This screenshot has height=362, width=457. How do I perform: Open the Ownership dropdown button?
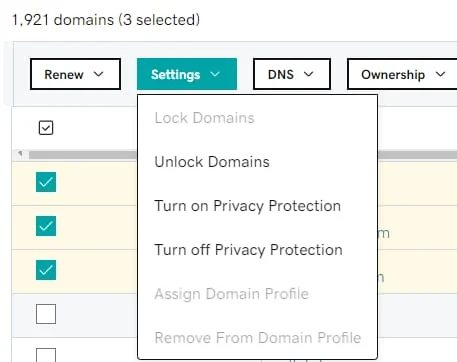click(403, 74)
